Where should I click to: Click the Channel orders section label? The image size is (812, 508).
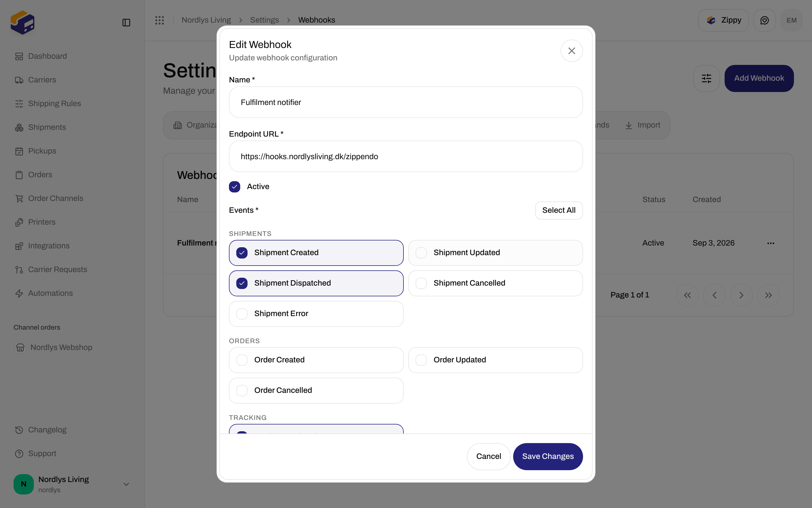37,328
